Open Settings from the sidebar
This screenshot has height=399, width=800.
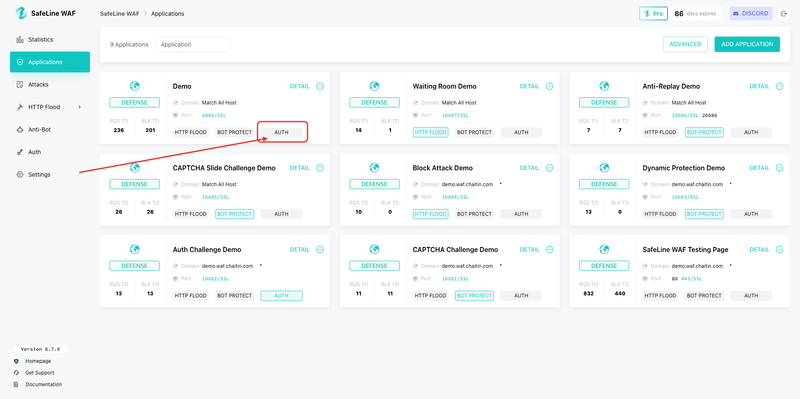pos(49,174)
